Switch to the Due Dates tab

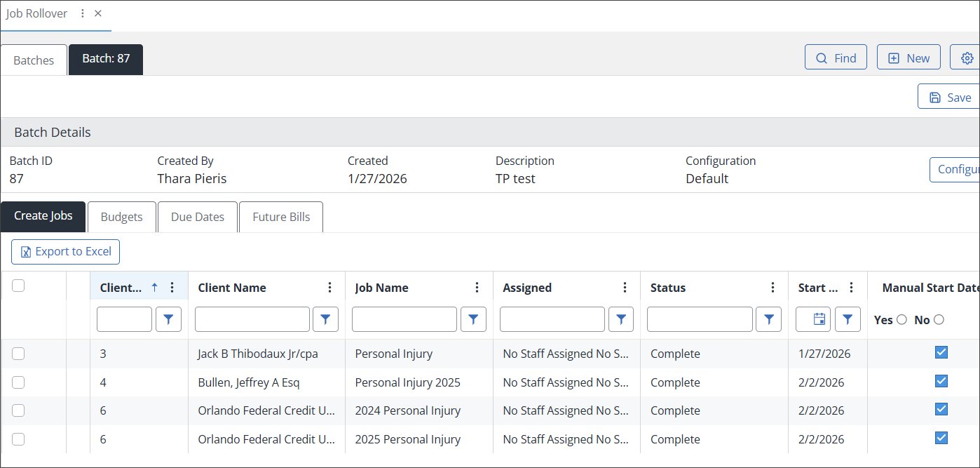point(198,217)
